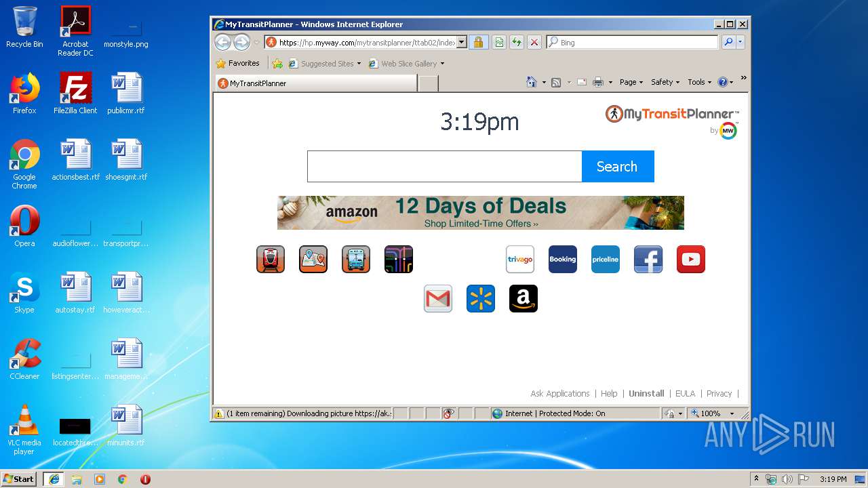Image resolution: width=868 pixels, height=488 pixels.
Task: Click the IE Forward navigation button
Action: point(241,42)
